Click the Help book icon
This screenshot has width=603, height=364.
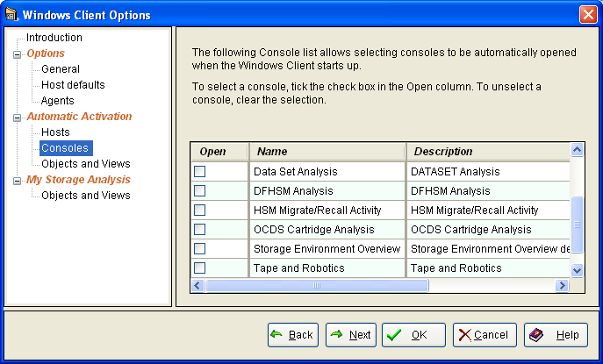535,335
